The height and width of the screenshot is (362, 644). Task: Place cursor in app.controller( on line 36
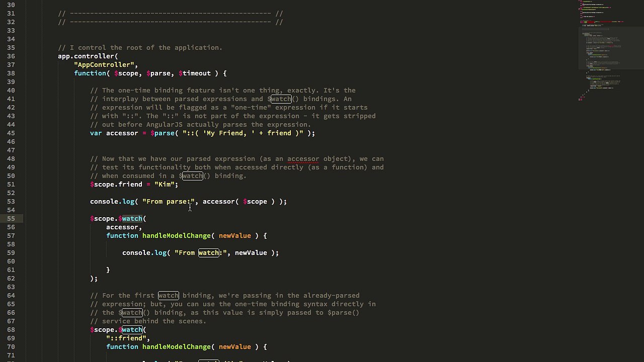88,56
